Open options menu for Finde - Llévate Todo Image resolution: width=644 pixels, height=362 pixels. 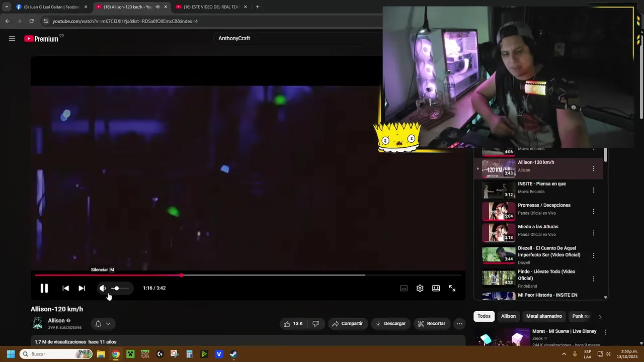[x=593, y=279]
